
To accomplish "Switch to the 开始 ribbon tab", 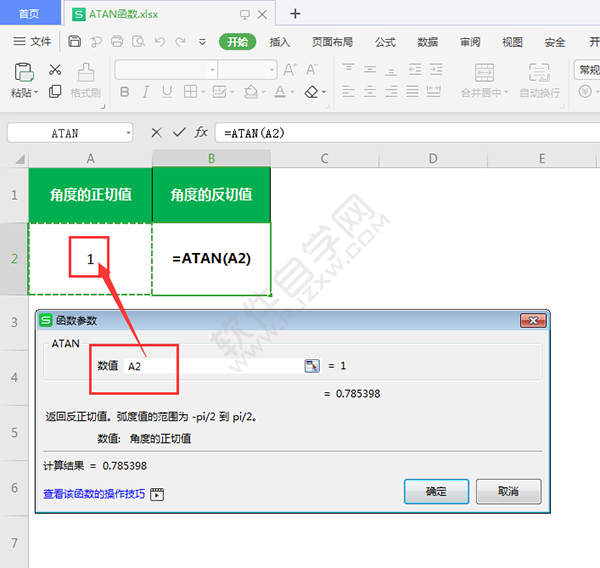I will (237, 42).
